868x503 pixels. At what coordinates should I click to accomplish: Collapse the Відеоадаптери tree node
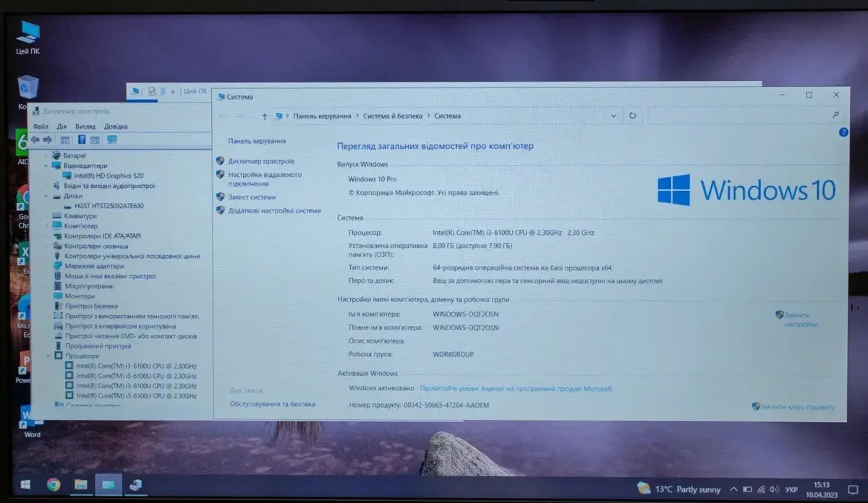click(47, 165)
